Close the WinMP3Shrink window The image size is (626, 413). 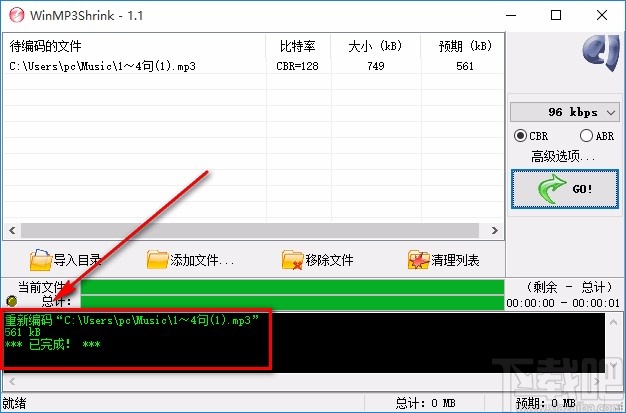pos(602,15)
